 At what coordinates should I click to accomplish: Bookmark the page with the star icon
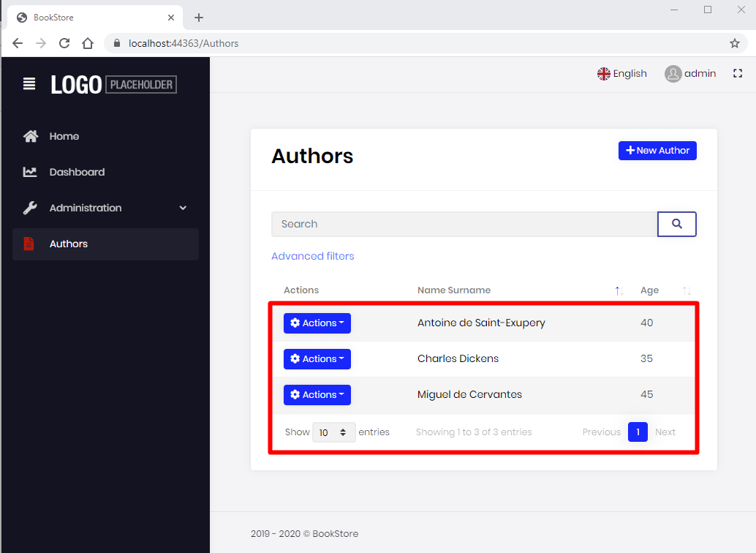pyautogui.click(x=734, y=43)
